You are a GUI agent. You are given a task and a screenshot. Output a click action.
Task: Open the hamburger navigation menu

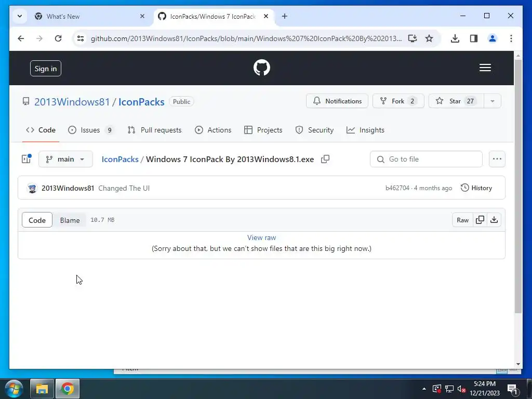485,68
